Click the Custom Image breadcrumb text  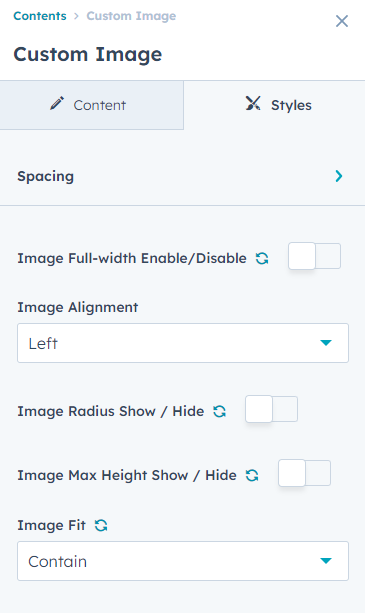(131, 16)
